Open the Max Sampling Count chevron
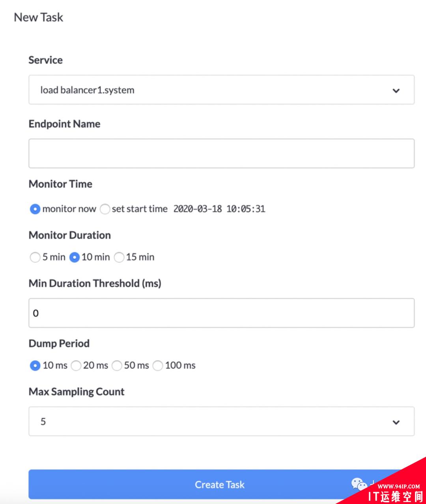This screenshot has width=426, height=504. point(396,422)
